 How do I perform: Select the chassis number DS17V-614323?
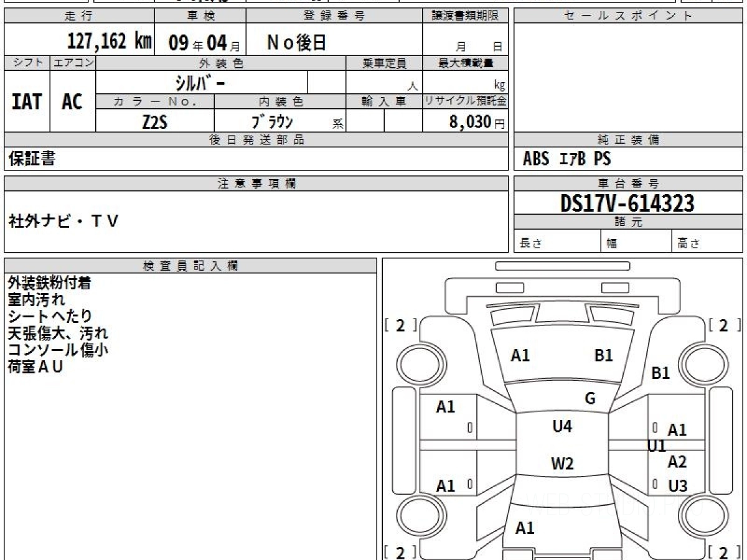[x=627, y=203]
